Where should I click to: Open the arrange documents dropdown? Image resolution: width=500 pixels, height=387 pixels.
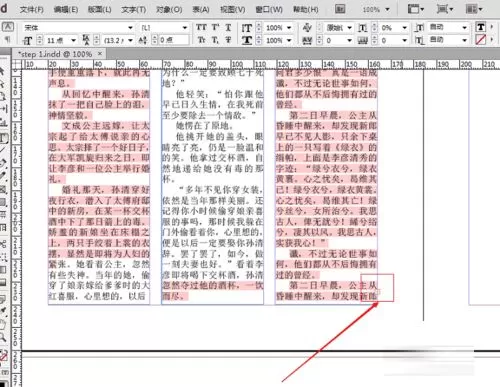click(x=474, y=9)
